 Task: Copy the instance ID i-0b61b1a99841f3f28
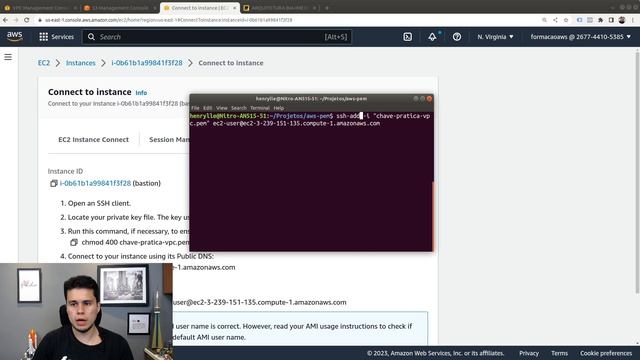coord(53,184)
